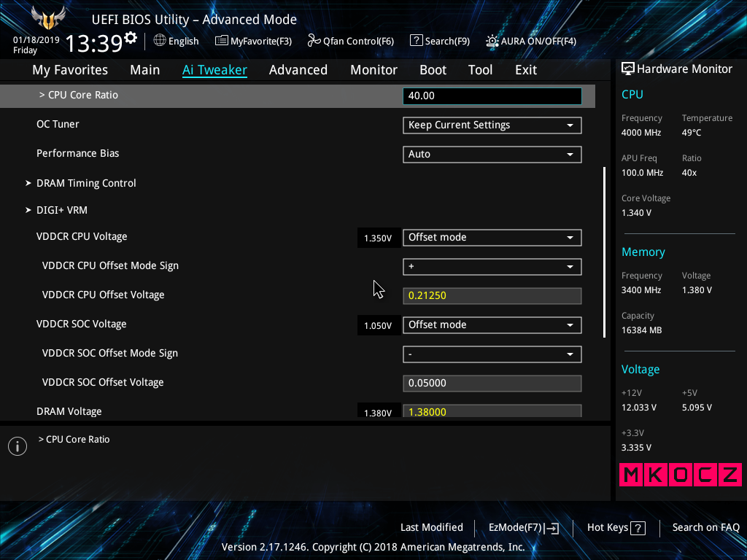Click the Search(F9) question mark icon

pos(416,41)
